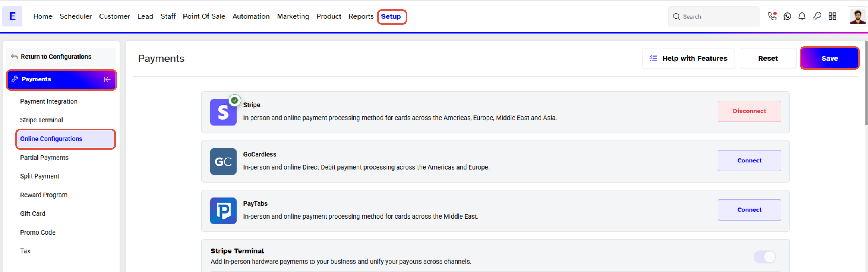Click the search magnifier icon
This screenshot has height=272, width=868.
pyautogui.click(x=677, y=17)
